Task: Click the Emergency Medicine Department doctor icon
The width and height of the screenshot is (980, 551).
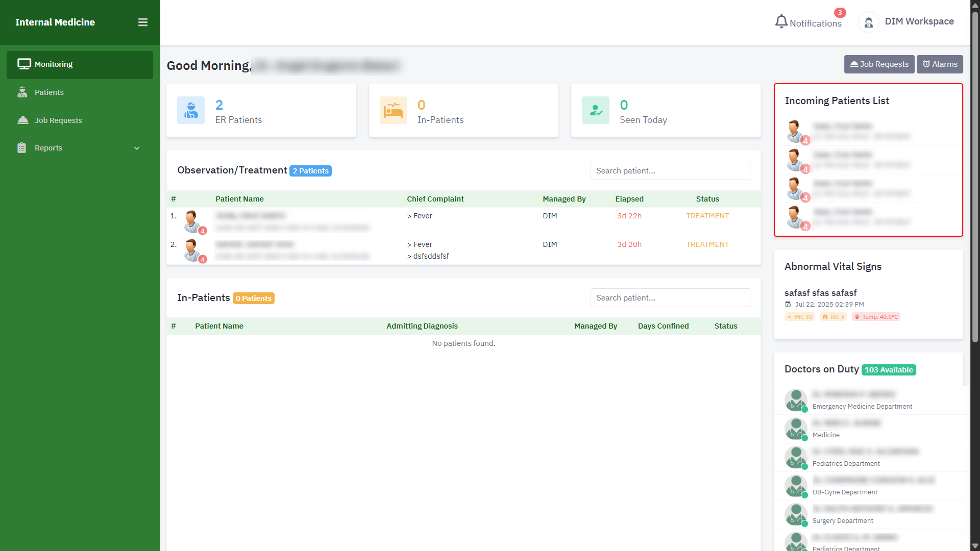Action: pos(796,400)
